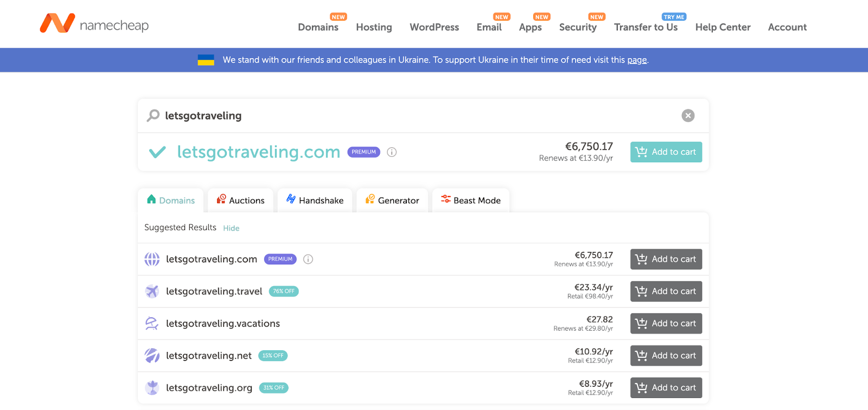Open info icon in suggested letsgotraveling.com row

[308, 259]
